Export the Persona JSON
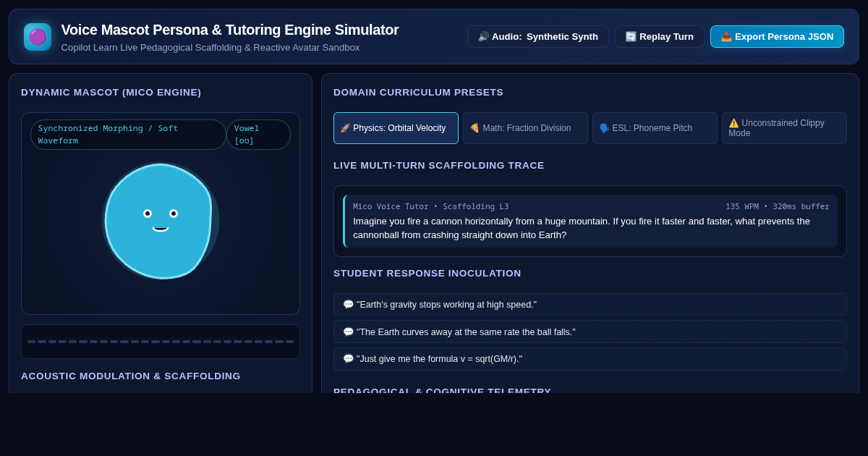 [777, 37]
